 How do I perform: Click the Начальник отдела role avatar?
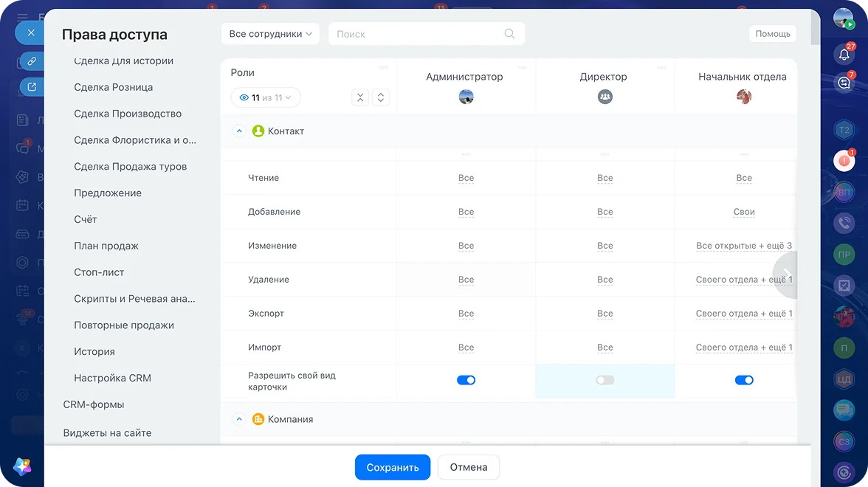(x=744, y=97)
